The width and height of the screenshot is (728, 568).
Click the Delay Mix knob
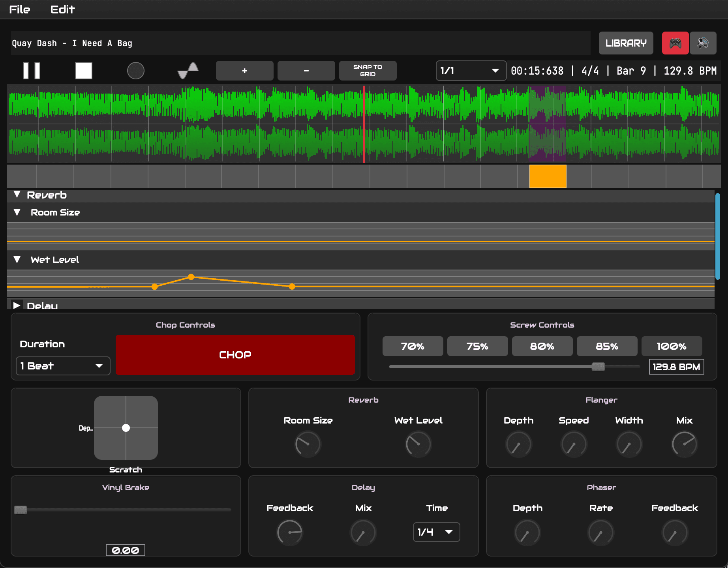363,533
